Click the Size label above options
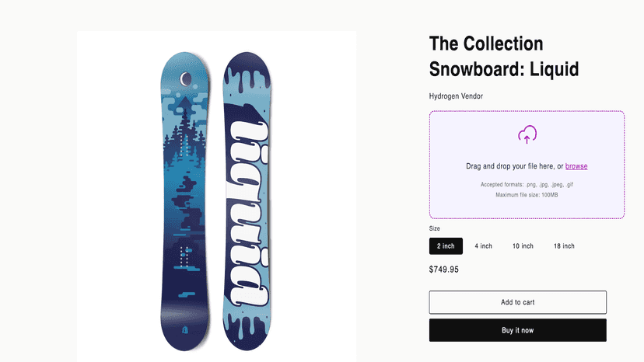 coord(435,228)
